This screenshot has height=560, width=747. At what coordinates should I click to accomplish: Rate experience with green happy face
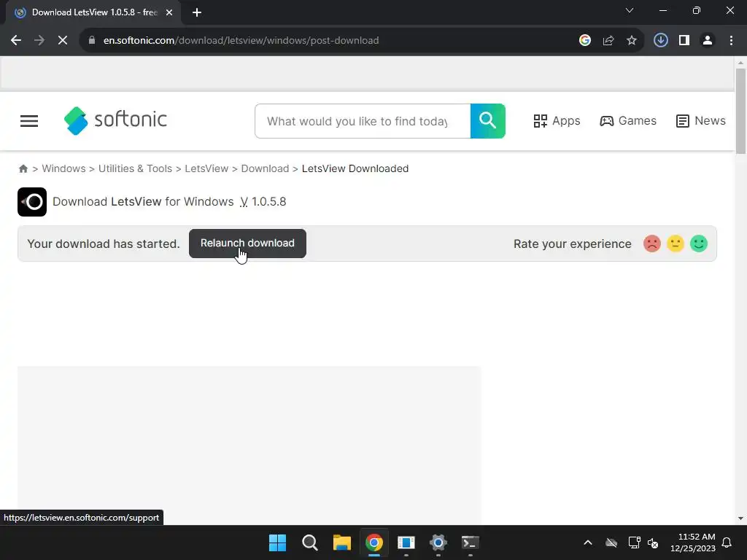click(x=699, y=244)
